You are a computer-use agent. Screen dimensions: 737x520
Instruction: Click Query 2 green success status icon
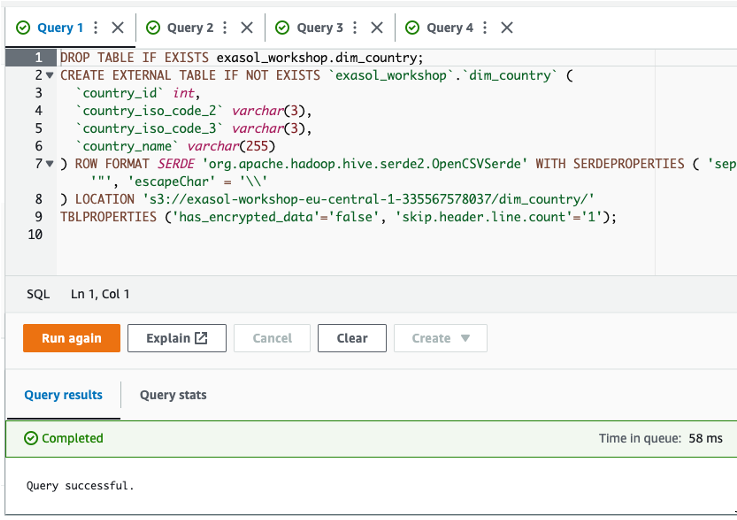coord(153,28)
